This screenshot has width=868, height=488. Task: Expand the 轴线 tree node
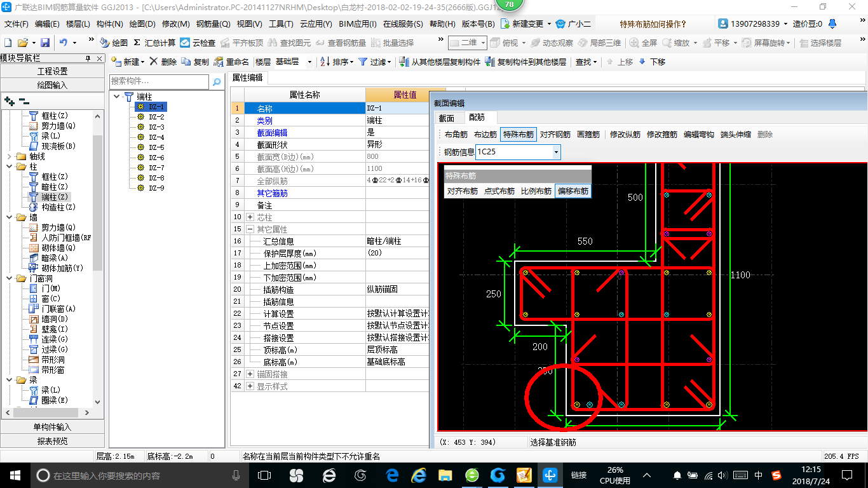point(9,156)
